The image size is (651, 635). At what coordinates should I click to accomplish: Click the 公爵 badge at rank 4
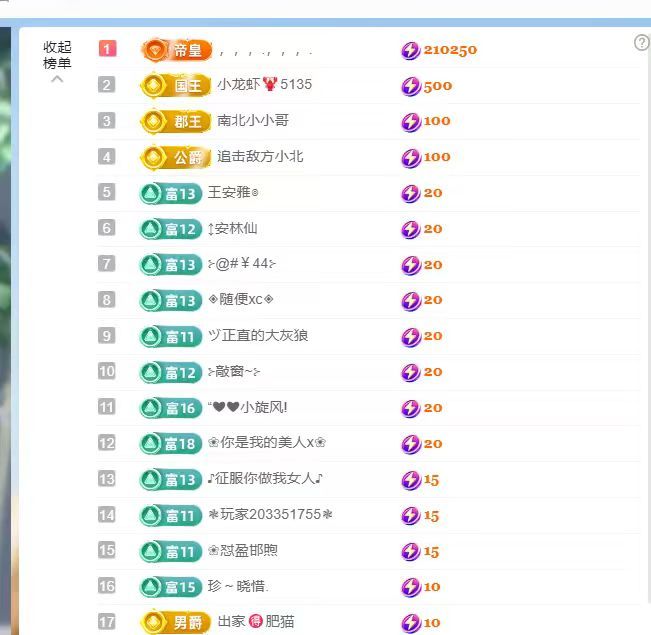[x=176, y=157]
